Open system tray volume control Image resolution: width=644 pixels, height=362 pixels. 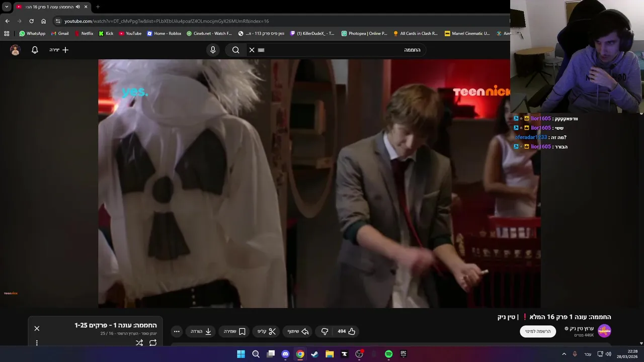608,354
